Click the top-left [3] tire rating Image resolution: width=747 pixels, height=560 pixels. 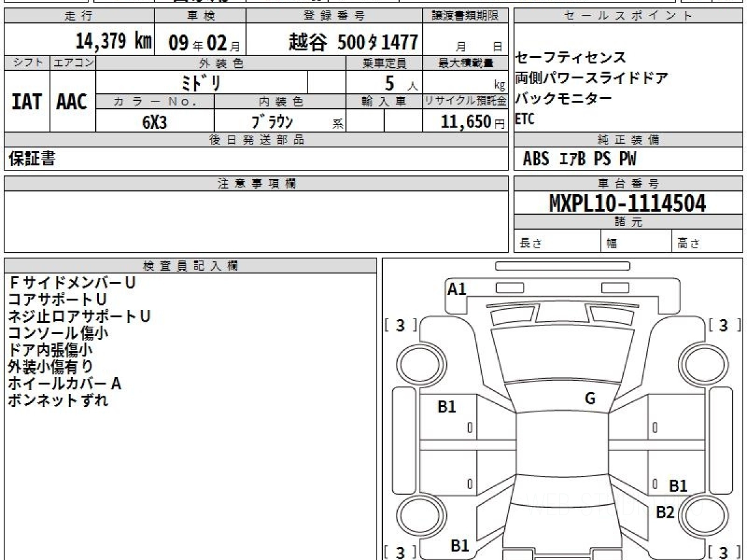400,325
